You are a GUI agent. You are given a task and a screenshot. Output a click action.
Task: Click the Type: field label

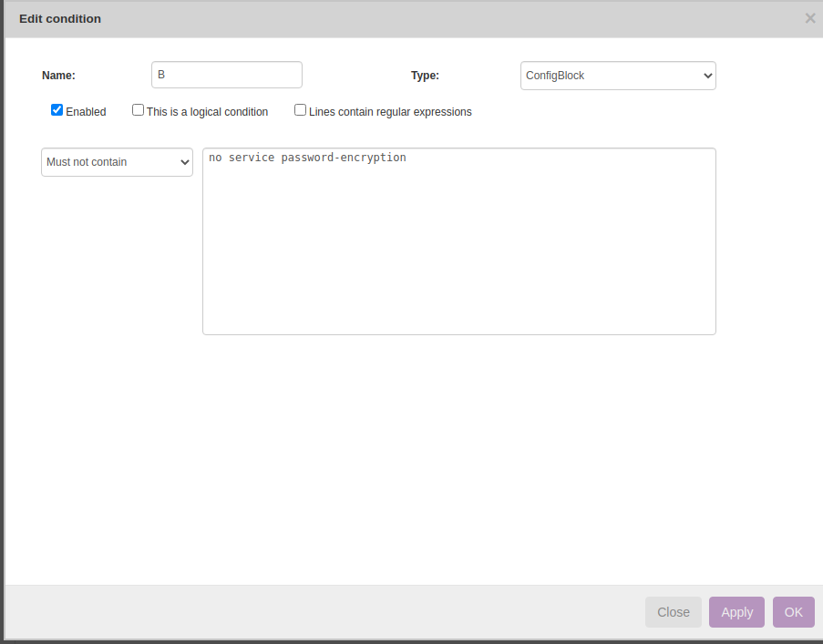point(425,76)
